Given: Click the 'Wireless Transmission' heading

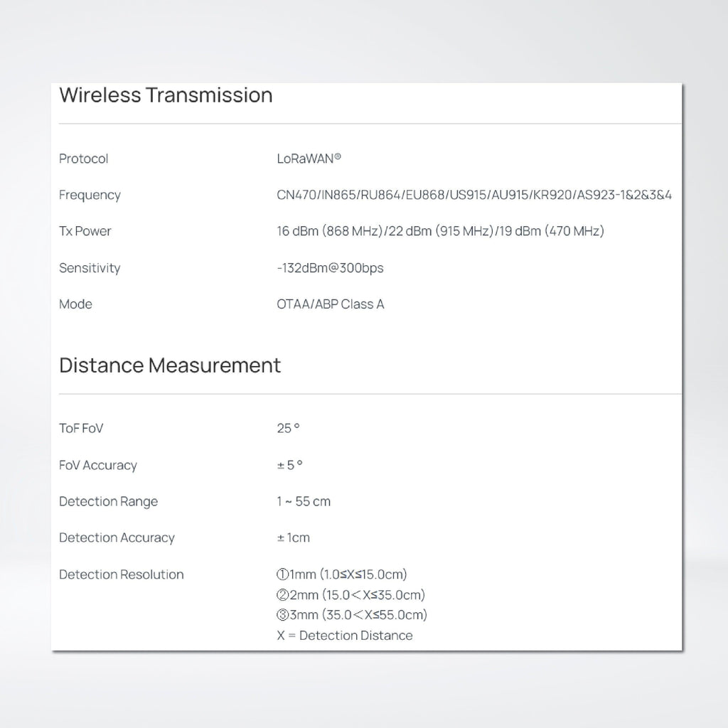Looking at the screenshot, I should pyautogui.click(x=166, y=95).
